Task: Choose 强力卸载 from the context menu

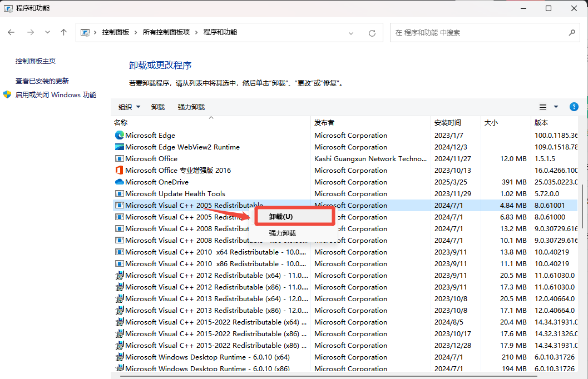Action: tap(295, 233)
